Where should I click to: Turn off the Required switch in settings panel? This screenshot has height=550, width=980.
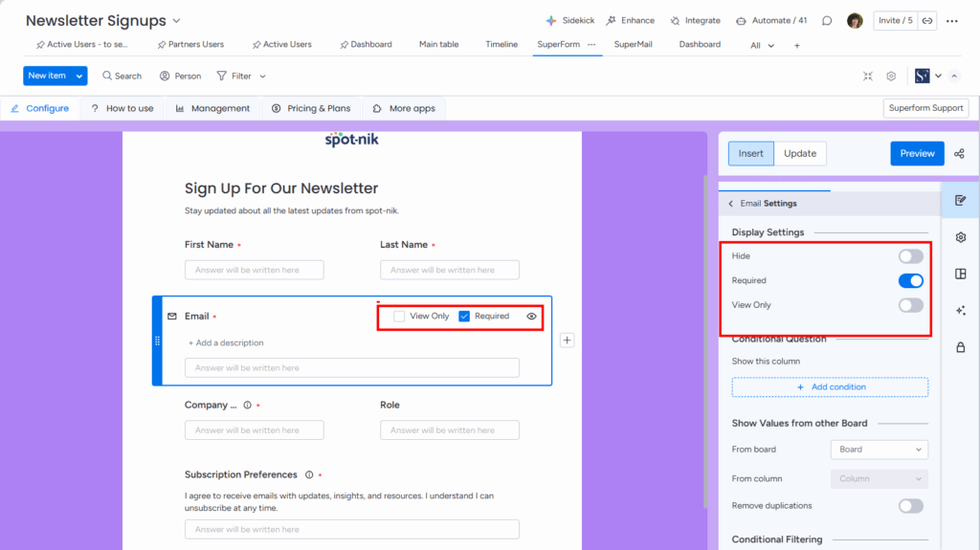tap(910, 281)
